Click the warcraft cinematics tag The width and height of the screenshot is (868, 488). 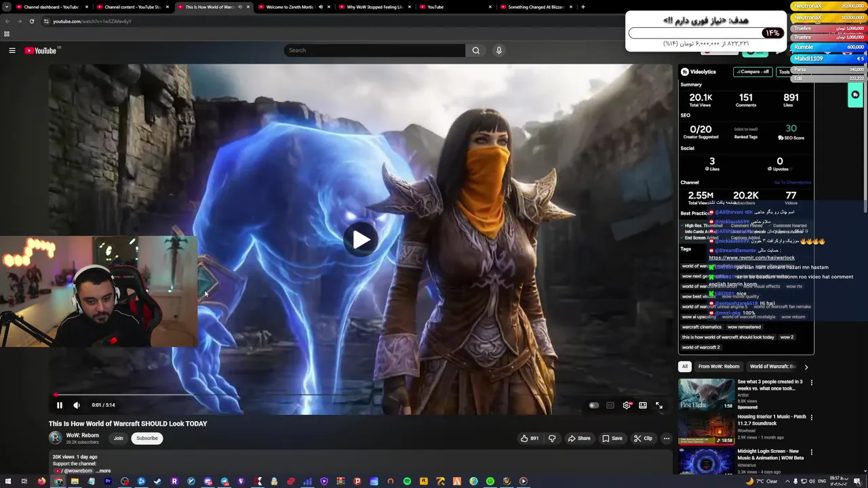702,327
